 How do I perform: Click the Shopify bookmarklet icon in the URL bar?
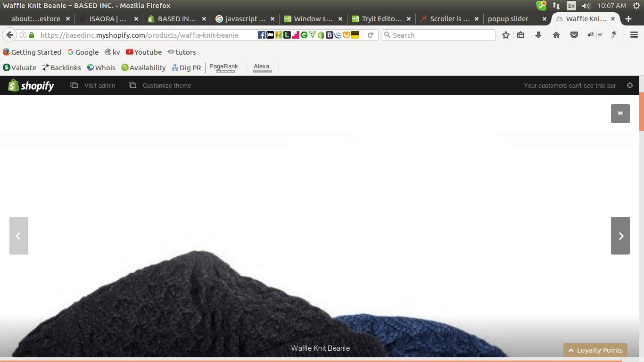320,34
